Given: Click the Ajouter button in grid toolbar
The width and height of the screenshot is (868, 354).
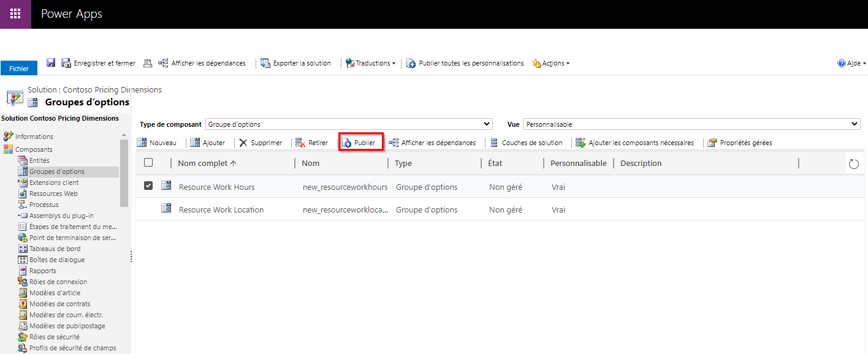Looking at the screenshot, I should (207, 143).
